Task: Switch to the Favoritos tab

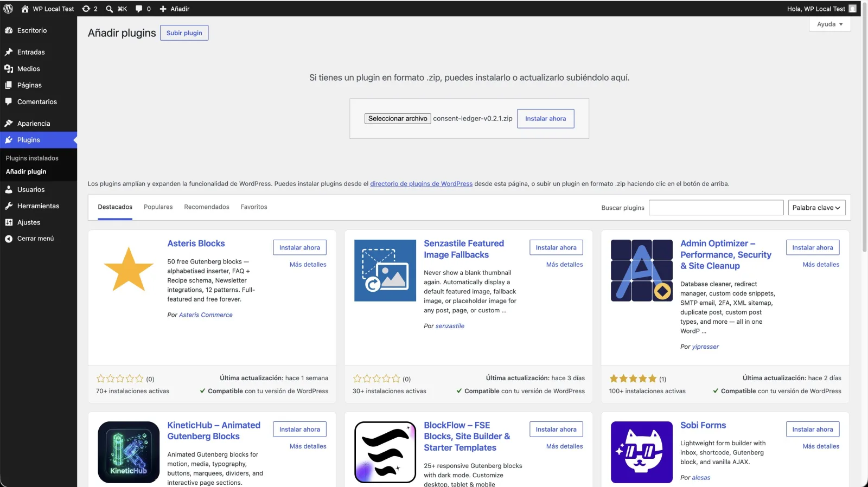Action: pyautogui.click(x=254, y=207)
